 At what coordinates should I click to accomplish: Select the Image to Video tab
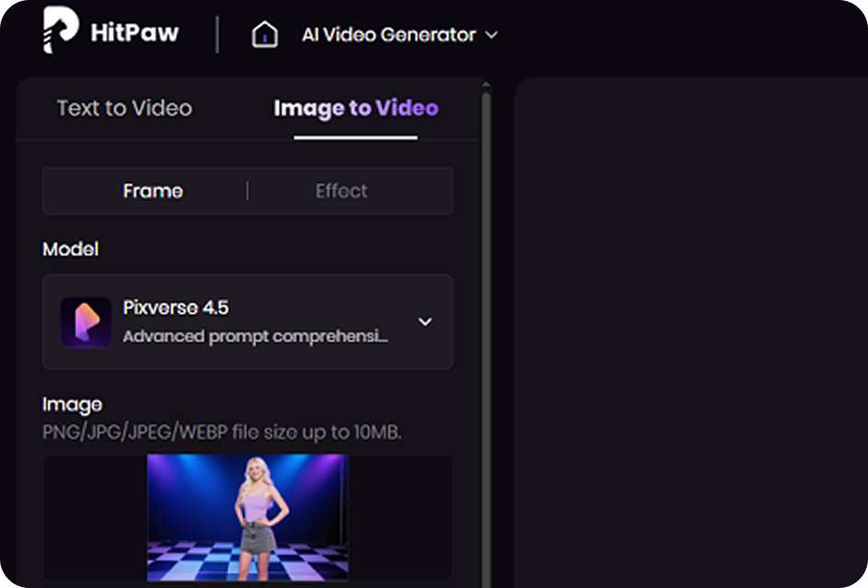(356, 108)
